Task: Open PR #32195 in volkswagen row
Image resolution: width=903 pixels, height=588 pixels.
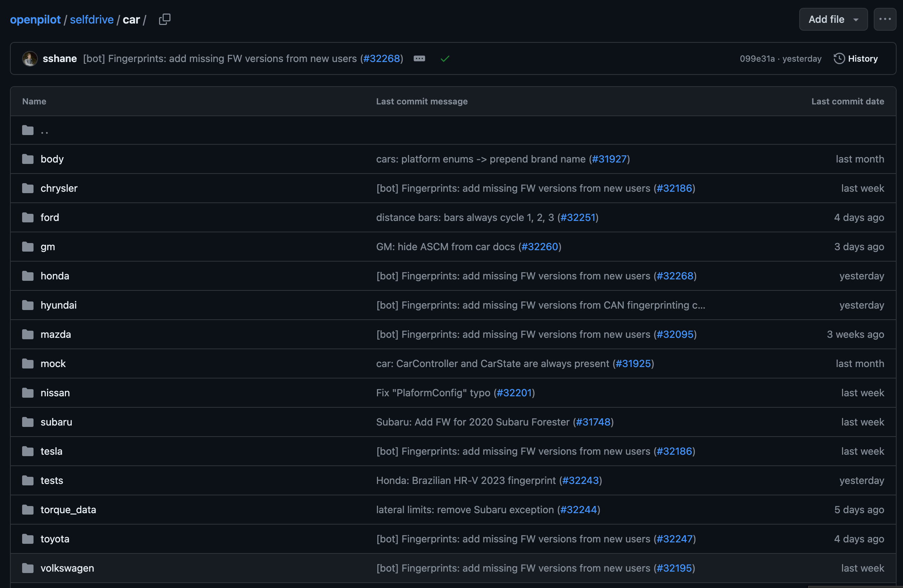Action: [x=674, y=568]
